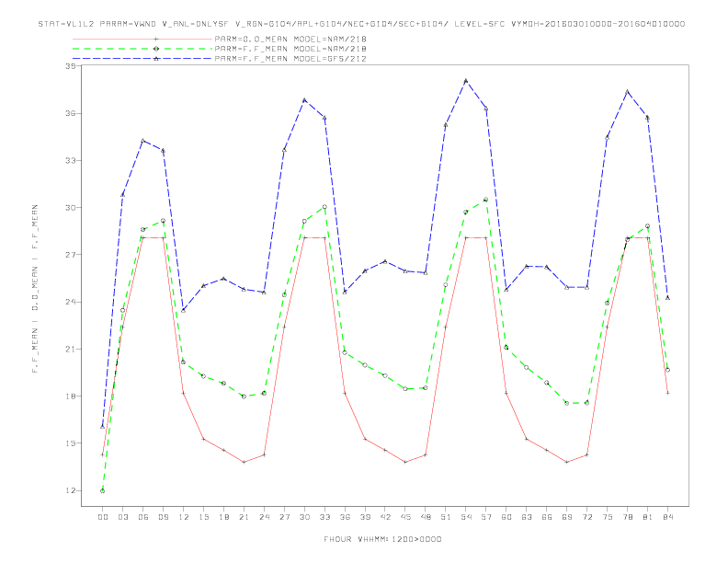Click the vertical axis label F.F_MEAN | O.O_MEAN
The height and width of the screenshot is (563, 728).
pos(35,289)
